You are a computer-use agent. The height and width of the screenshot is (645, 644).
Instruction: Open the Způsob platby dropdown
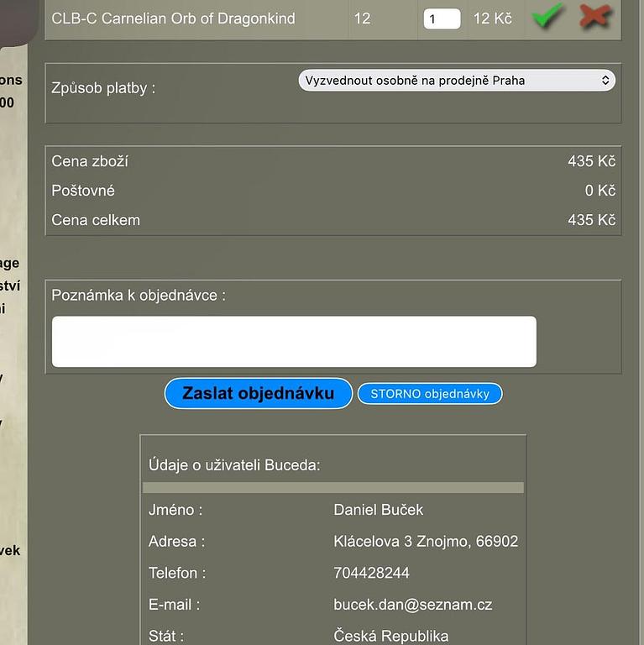456,81
